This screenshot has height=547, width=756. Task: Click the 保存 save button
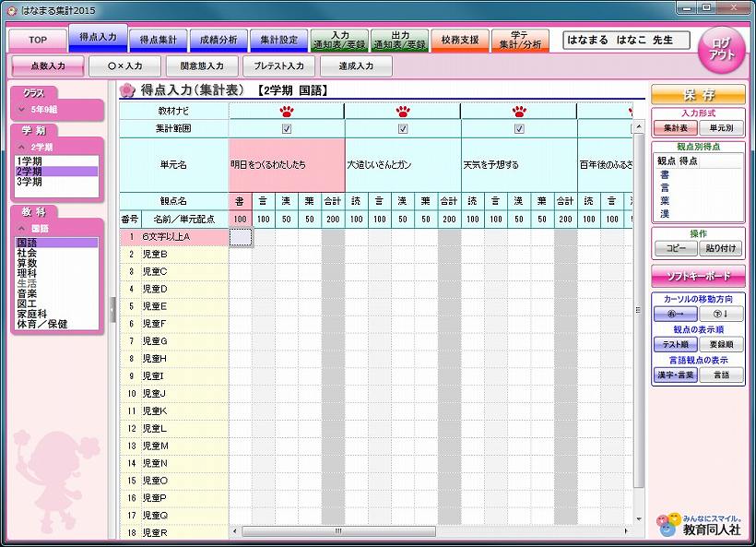point(698,94)
